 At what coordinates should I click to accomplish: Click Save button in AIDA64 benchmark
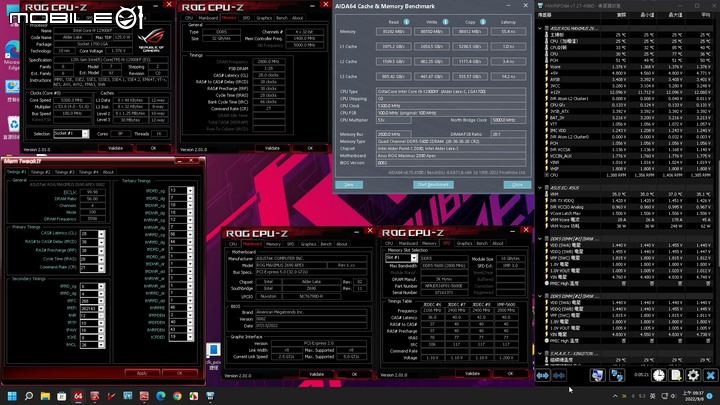[349, 185]
